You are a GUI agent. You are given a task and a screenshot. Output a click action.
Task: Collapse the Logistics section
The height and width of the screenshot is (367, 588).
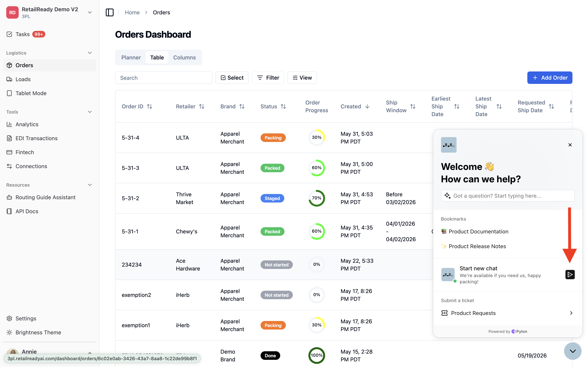(90, 53)
